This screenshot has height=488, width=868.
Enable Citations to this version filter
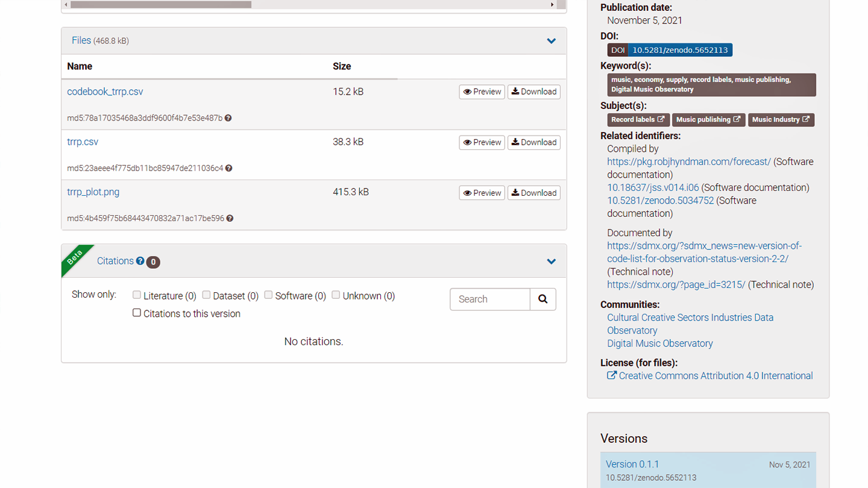(136, 313)
